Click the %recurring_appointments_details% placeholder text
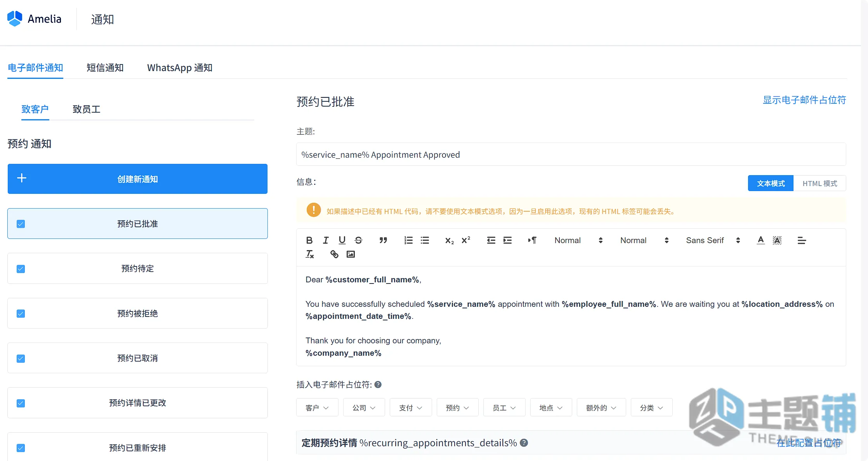The width and height of the screenshot is (868, 461). [x=438, y=443]
